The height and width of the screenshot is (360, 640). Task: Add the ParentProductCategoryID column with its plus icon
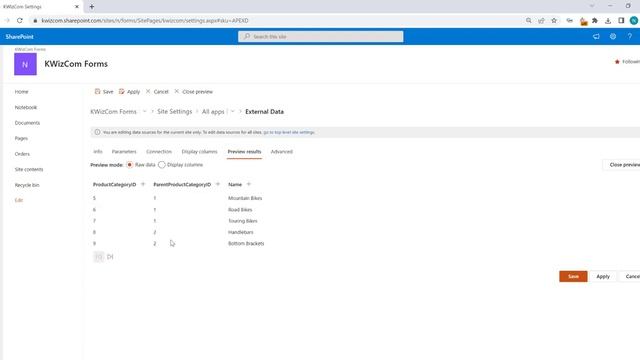[218, 184]
